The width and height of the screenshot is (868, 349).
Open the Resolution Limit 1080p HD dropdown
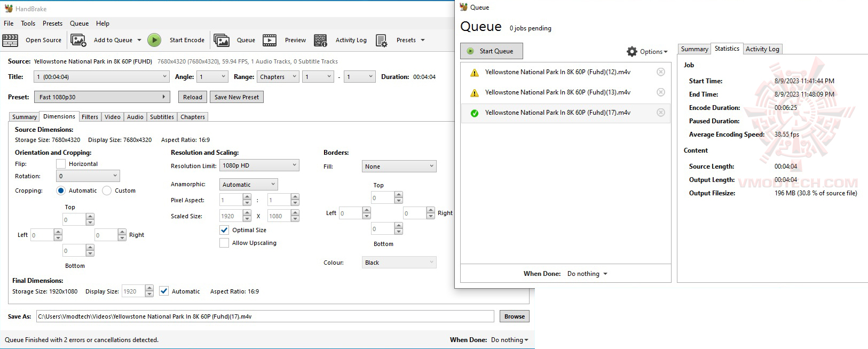[x=259, y=165]
